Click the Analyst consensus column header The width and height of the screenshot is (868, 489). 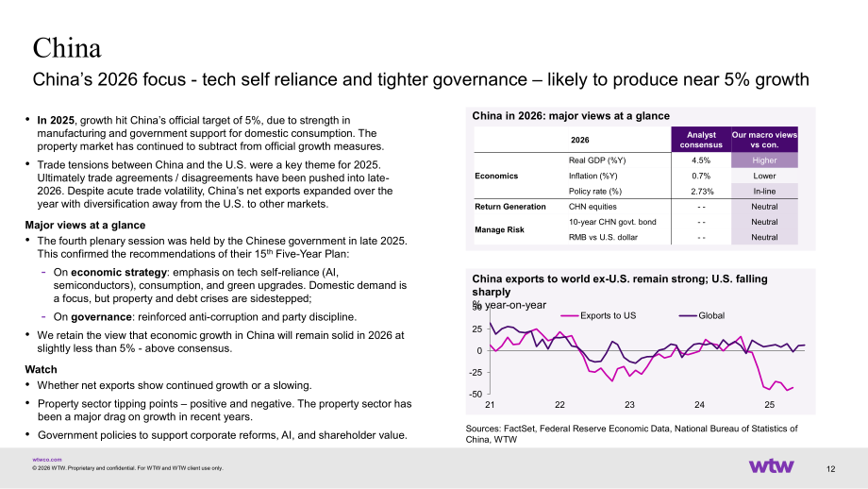tap(701, 140)
